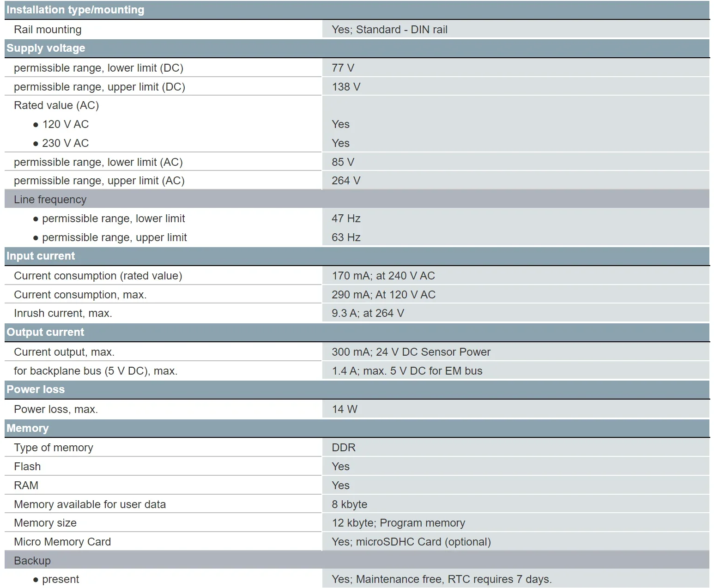The height and width of the screenshot is (588, 714).
Task: Select 'Current output, max.' label
Action: pos(64,352)
